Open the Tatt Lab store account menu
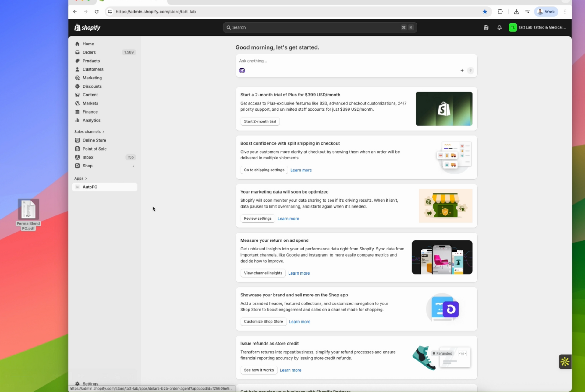 537,27
